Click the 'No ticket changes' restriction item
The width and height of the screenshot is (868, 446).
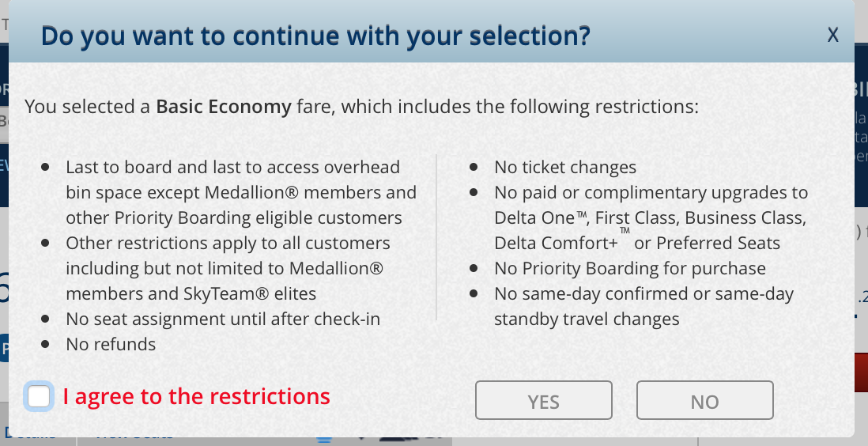565,167
